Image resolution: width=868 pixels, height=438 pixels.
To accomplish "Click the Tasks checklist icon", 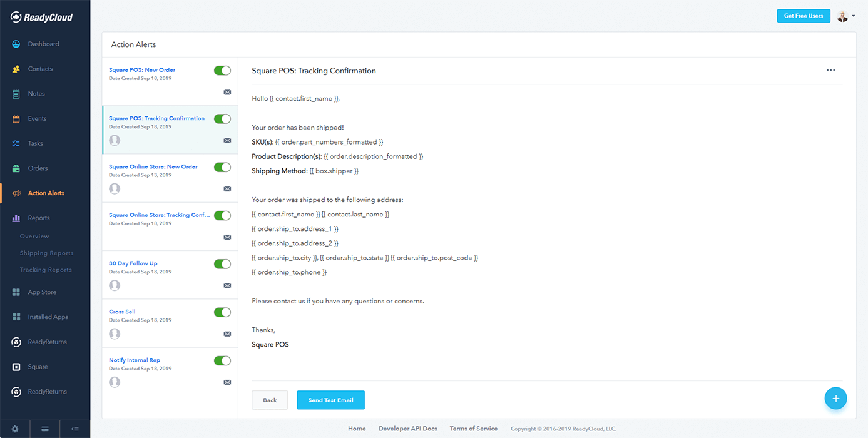I will pyautogui.click(x=16, y=143).
